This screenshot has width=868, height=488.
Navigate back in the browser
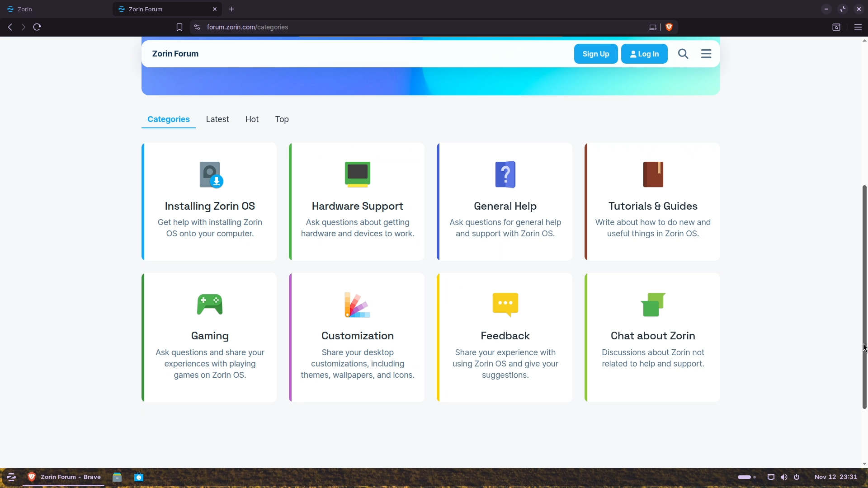click(x=10, y=27)
